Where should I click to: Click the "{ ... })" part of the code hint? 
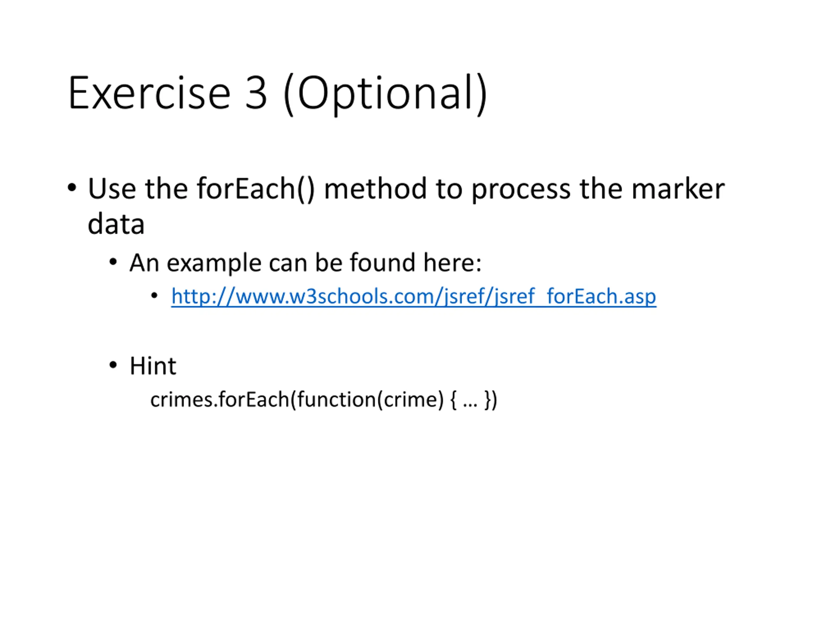click(x=473, y=400)
